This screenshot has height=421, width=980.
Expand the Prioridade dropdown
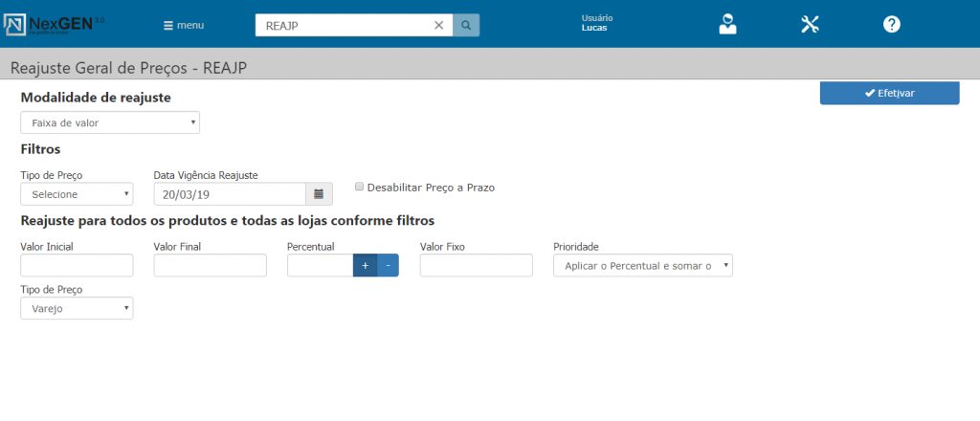642,265
